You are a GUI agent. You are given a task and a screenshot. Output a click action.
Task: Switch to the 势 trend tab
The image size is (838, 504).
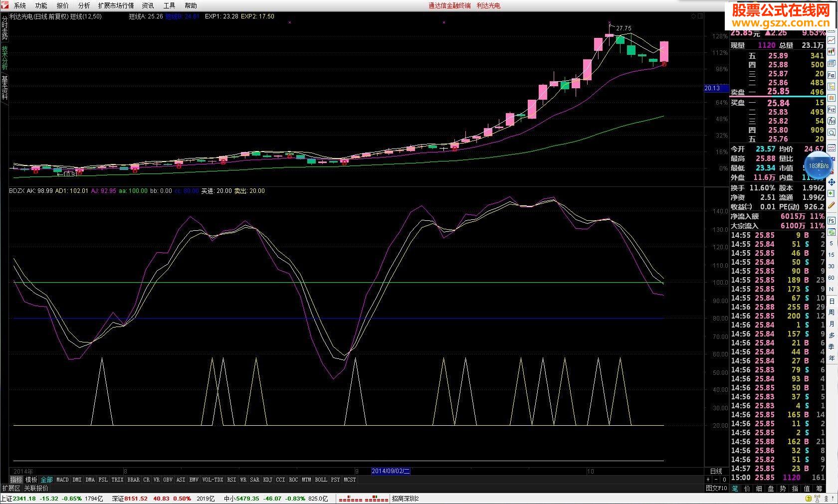(x=783, y=489)
